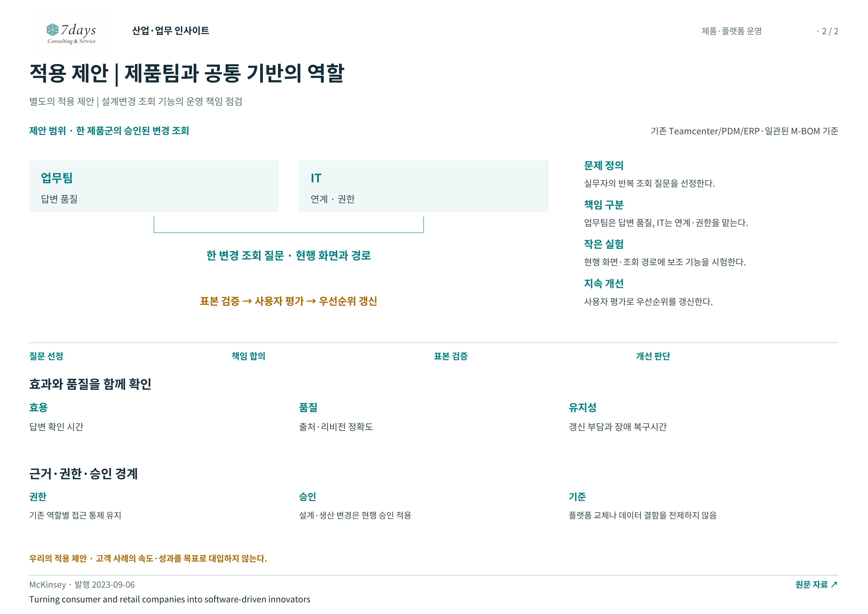Click the orange 우리의 적용 제안 disclaimer line
This screenshot has width=868, height=614.
click(148, 558)
